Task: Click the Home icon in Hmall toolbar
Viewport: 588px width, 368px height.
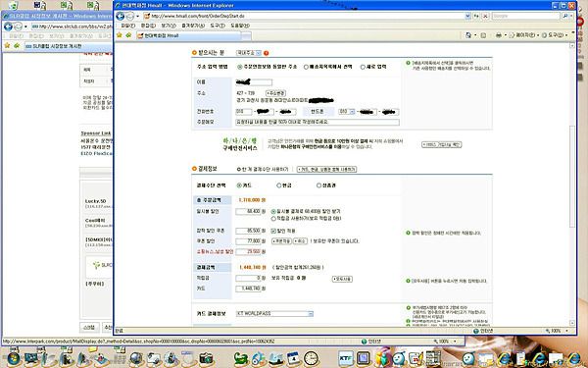Action: coord(468,35)
